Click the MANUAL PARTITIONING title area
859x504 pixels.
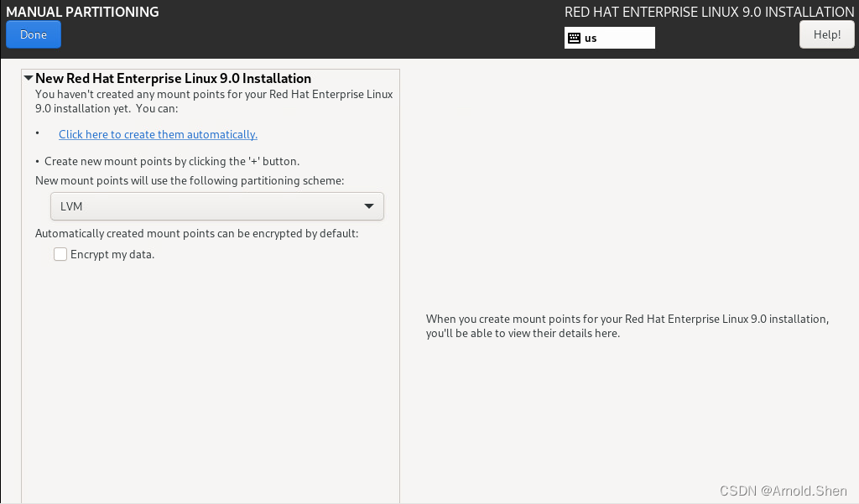[81, 12]
